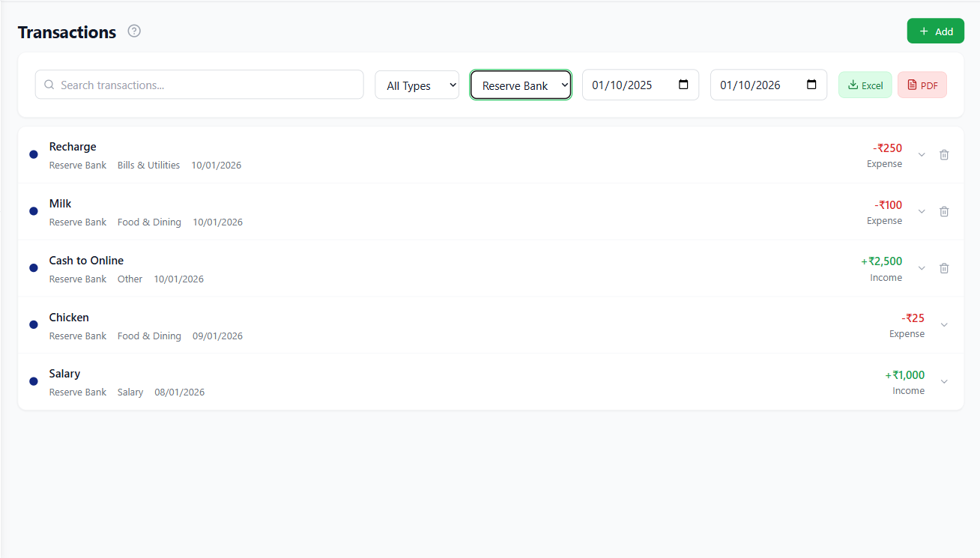Select the status dot beside Recharge
Screen dimensions: 980x558
click(x=33, y=154)
